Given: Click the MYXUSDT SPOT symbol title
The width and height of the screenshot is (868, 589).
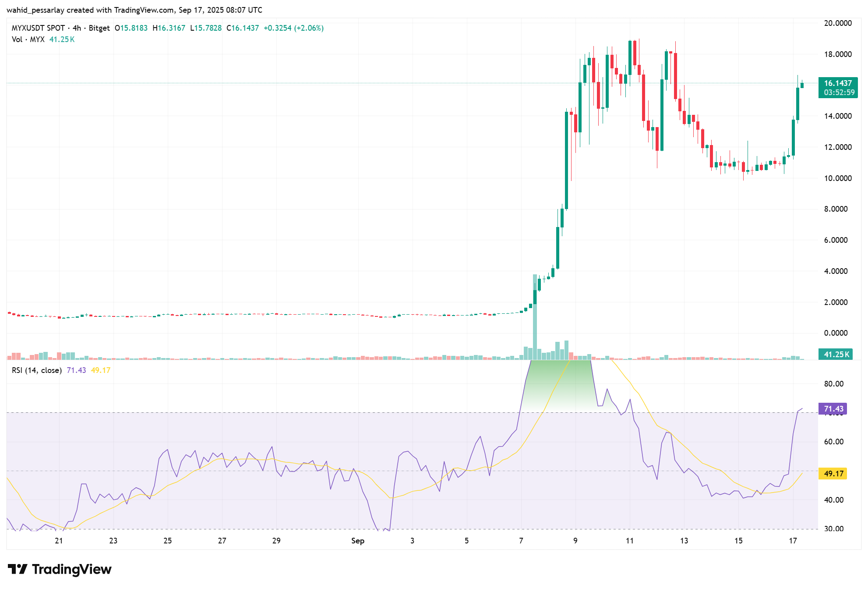Looking at the screenshot, I should (x=38, y=28).
